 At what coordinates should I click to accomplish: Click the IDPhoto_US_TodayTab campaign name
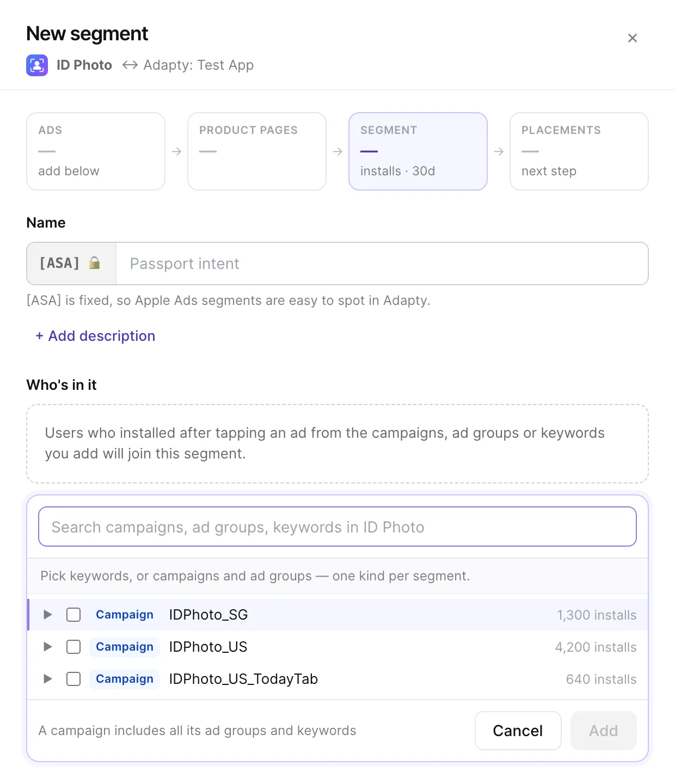point(243,679)
